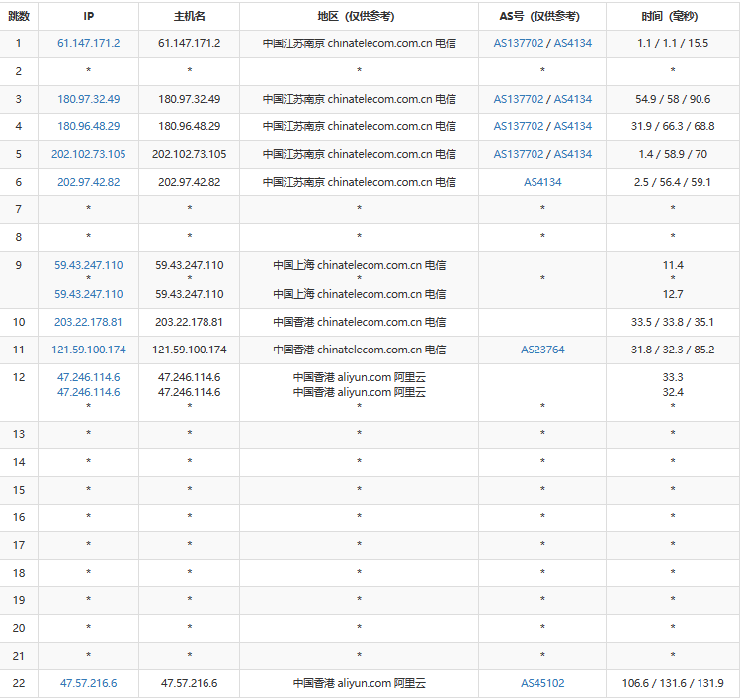Click timing cell 33.5 / 33.8 / 35.1
The width and height of the screenshot is (741, 700).
(x=673, y=322)
